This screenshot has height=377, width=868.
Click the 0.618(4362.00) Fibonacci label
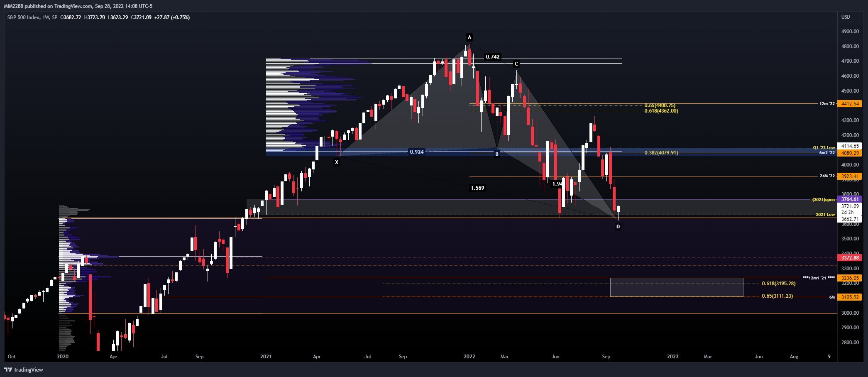point(661,111)
